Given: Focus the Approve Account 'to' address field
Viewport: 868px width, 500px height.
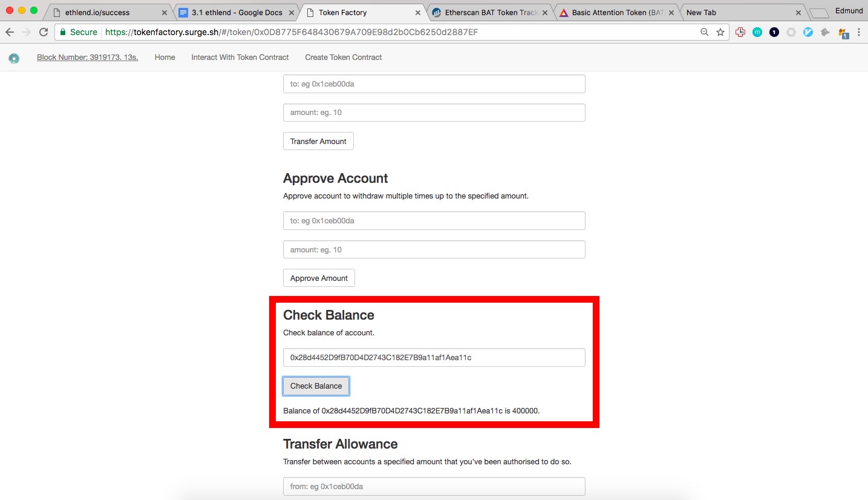Looking at the screenshot, I should 434,220.
